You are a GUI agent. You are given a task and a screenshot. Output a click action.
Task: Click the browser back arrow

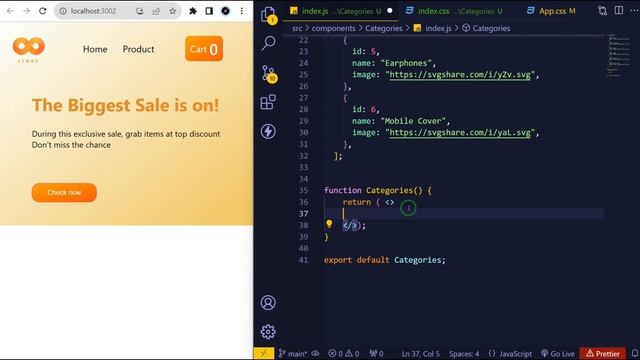click(10, 11)
